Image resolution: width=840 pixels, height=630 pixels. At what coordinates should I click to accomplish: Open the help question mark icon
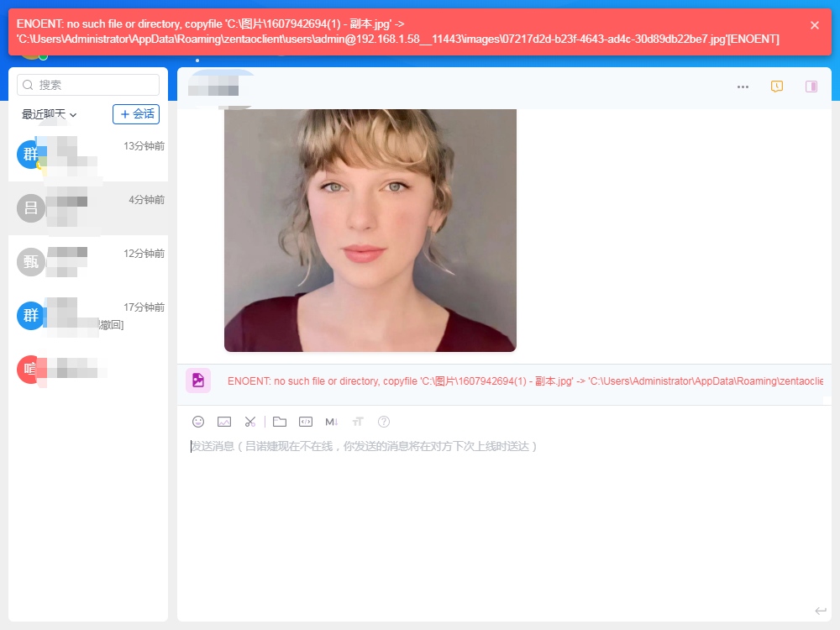point(384,422)
